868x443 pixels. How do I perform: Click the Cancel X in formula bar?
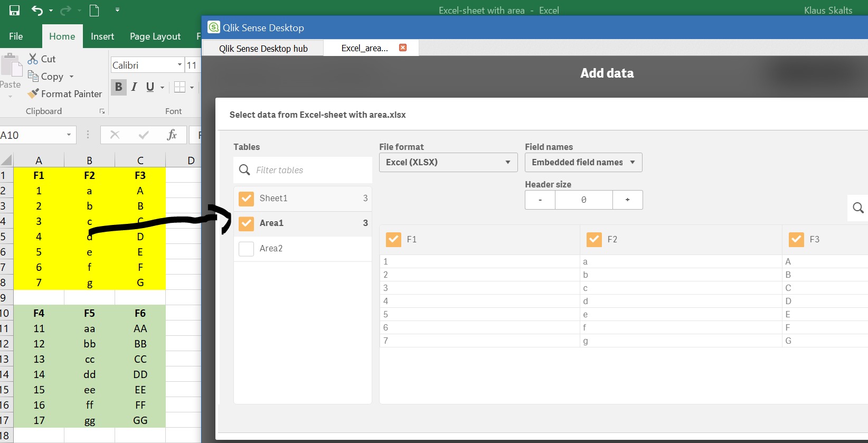(115, 135)
